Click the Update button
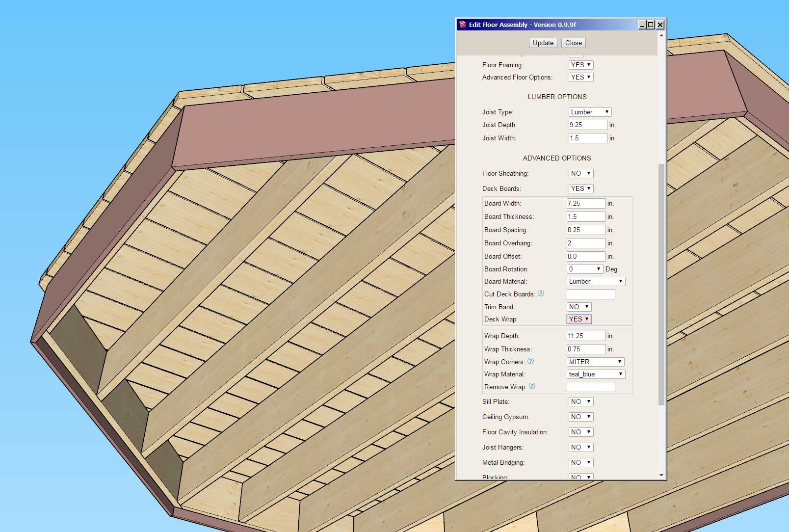Image resolution: width=789 pixels, height=532 pixels. click(543, 43)
